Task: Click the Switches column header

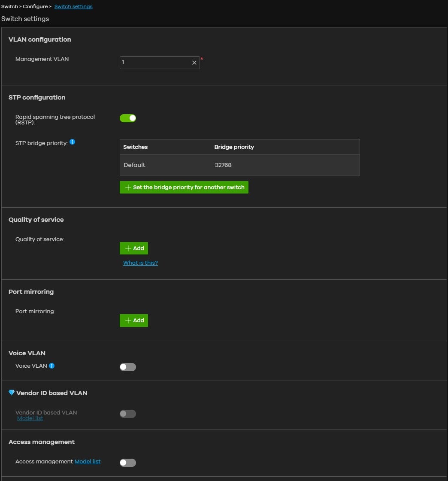Action: (136, 147)
